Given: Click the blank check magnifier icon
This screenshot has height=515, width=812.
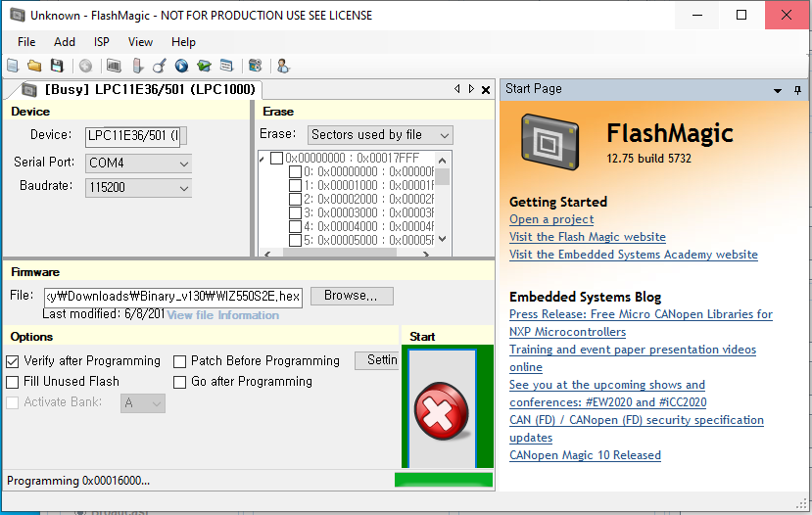Looking at the screenshot, I should tap(160, 66).
